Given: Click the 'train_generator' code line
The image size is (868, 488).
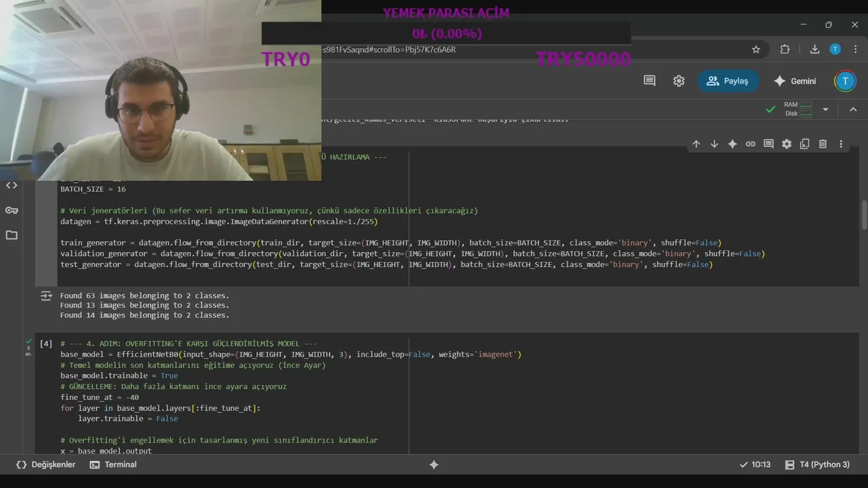Looking at the screenshot, I should [391, 243].
